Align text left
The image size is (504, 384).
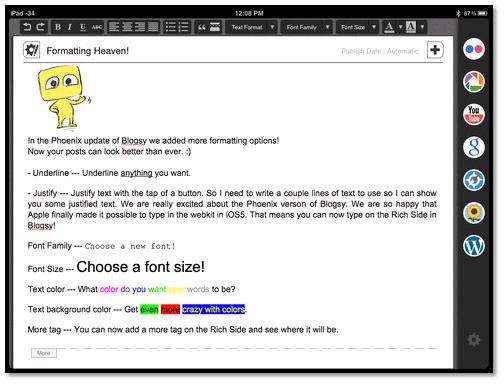click(x=114, y=27)
